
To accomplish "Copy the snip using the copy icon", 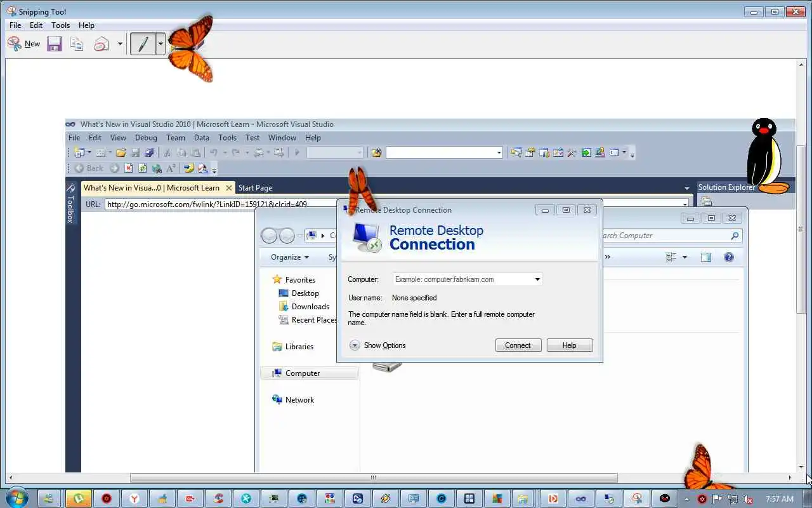I will (77, 44).
